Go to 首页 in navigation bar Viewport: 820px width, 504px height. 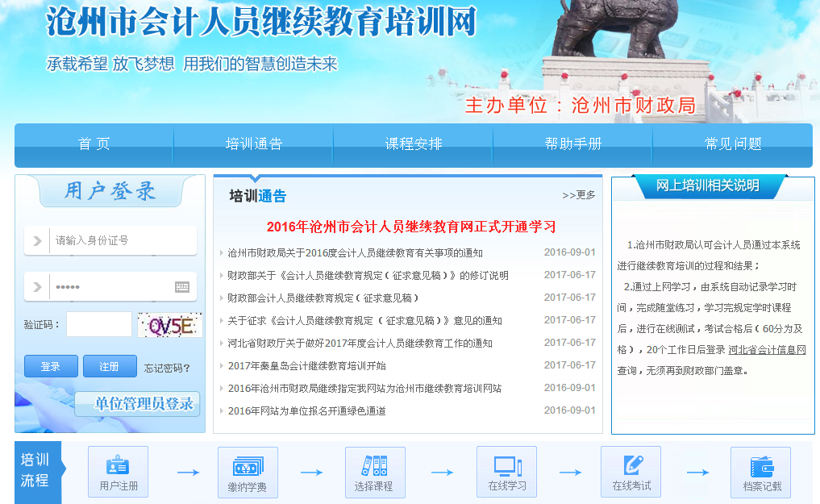[94, 144]
